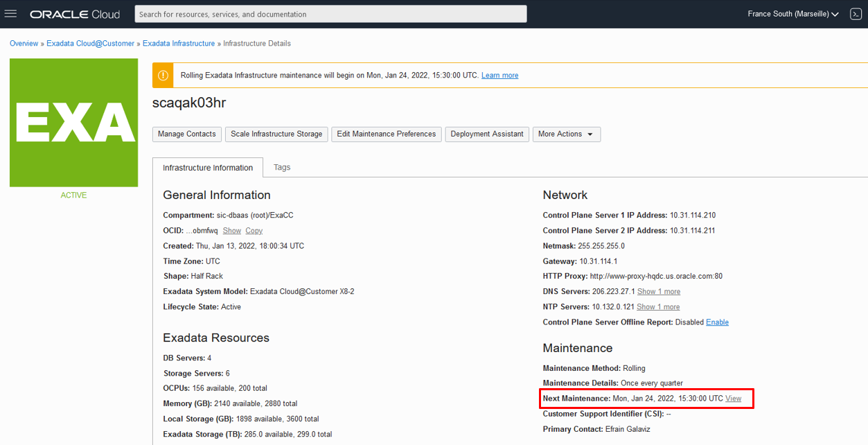
Task: Follow the Learn more link
Action: point(499,75)
